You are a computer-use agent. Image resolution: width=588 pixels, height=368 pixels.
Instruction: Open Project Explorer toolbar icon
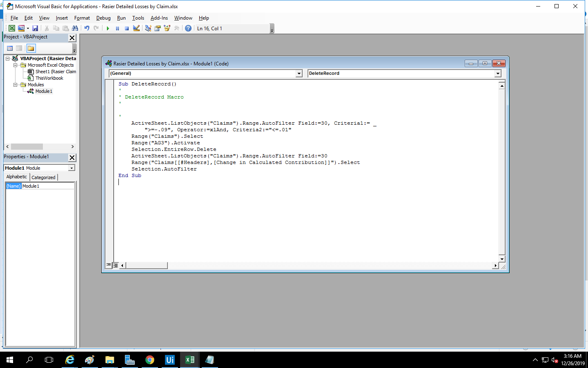148,28
